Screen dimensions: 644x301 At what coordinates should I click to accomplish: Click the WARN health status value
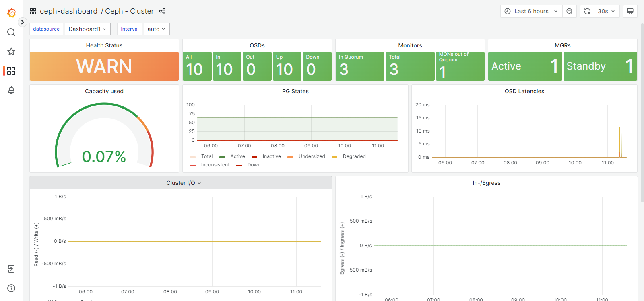tap(104, 66)
